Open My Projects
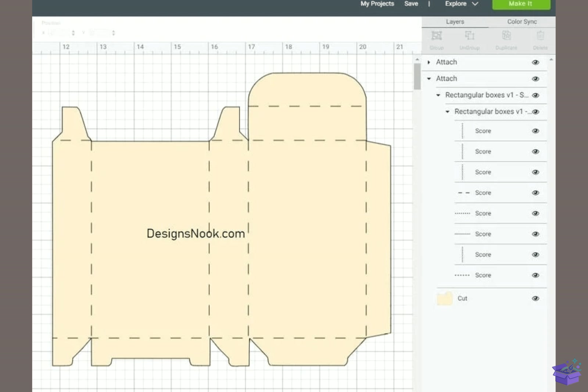This screenshot has width=588, height=392. pyautogui.click(x=377, y=4)
